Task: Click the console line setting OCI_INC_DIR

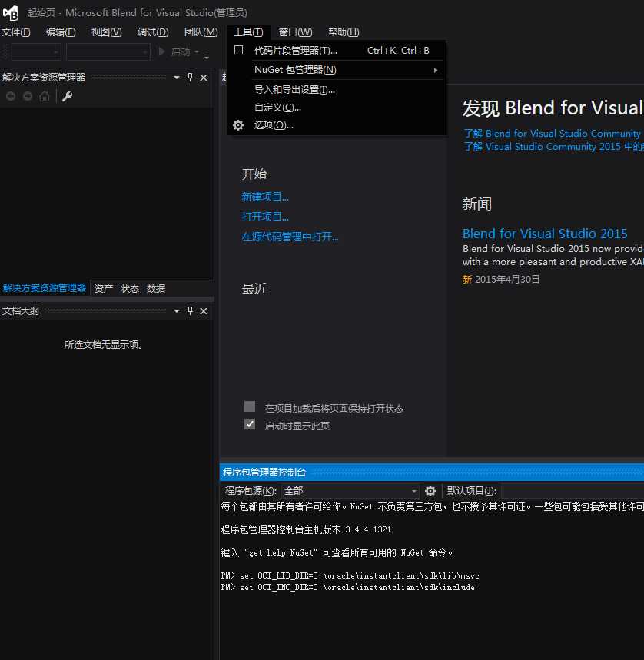Action: pyautogui.click(x=348, y=587)
